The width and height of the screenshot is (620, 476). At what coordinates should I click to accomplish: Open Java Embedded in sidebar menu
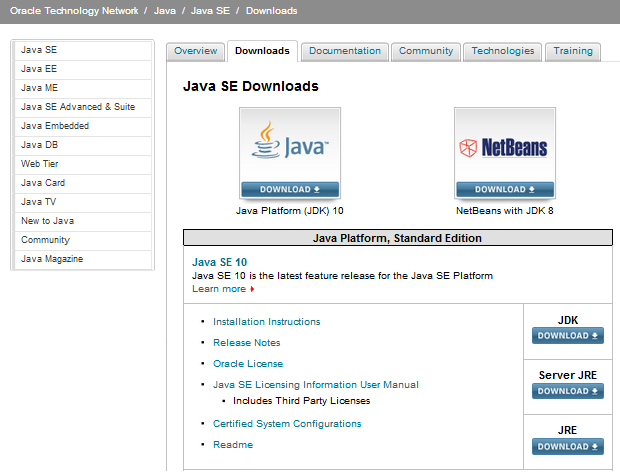55,126
